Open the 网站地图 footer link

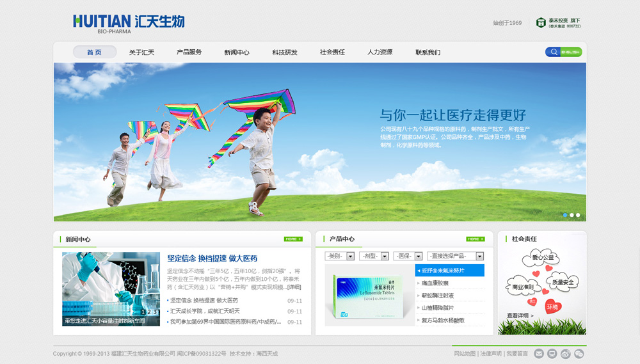click(x=465, y=354)
